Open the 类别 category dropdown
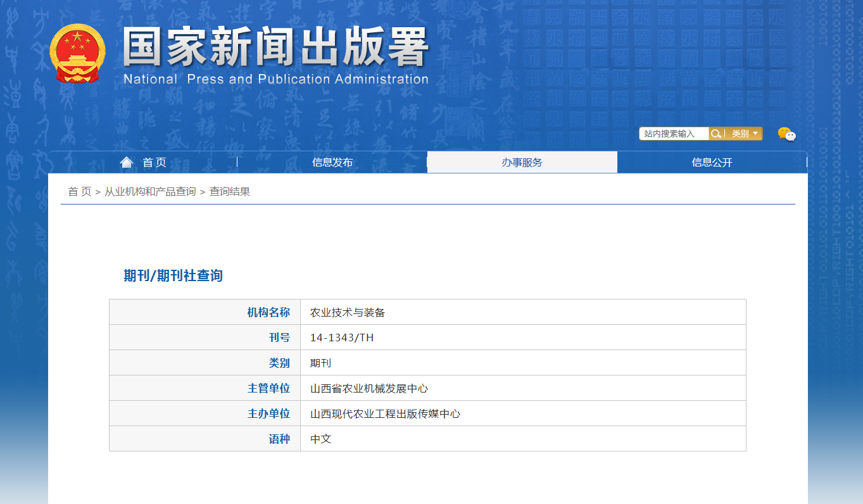 [x=740, y=134]
